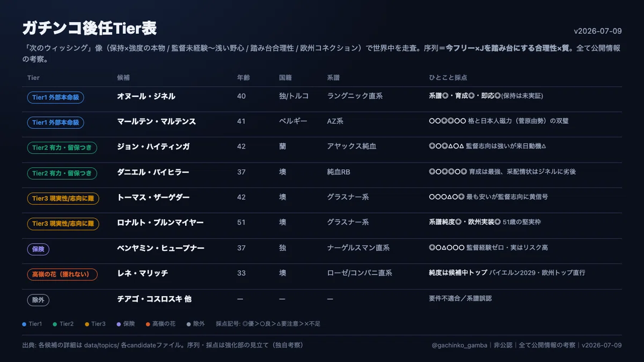Select the 高嶺の花（獲れない） badge
The width and height of the screenshot is (644, 362).
(62, 275)
